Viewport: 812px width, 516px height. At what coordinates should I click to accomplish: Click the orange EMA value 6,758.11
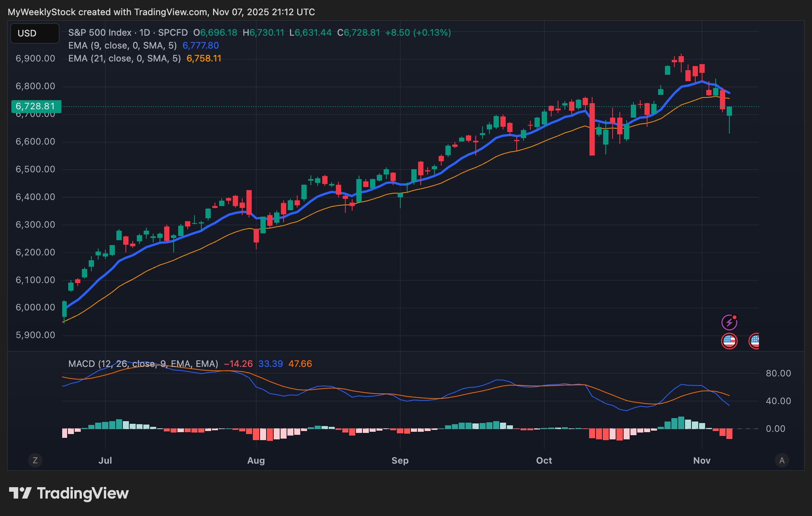(204, 58)
